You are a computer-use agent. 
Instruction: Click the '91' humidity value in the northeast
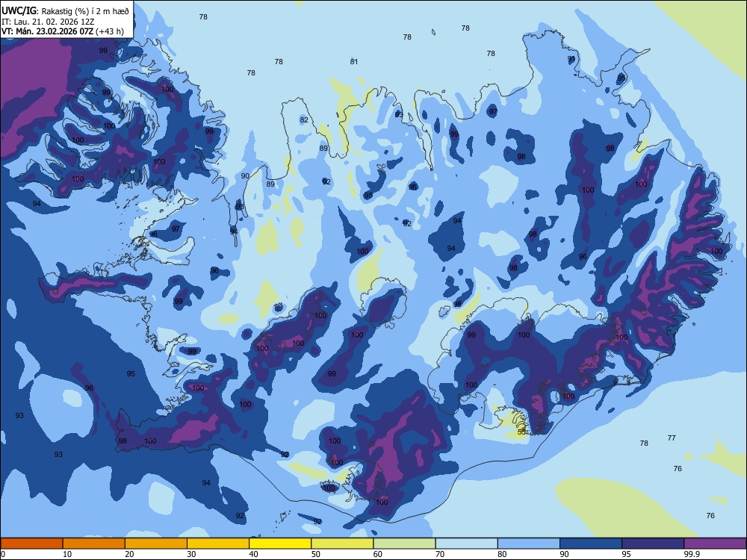(571, 58)
